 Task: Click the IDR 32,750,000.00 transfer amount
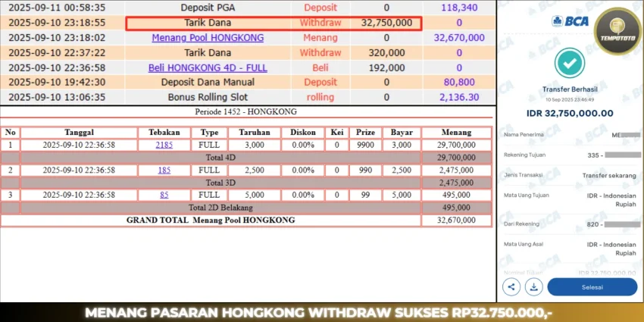pyautogui.click(x=570, y=114)
